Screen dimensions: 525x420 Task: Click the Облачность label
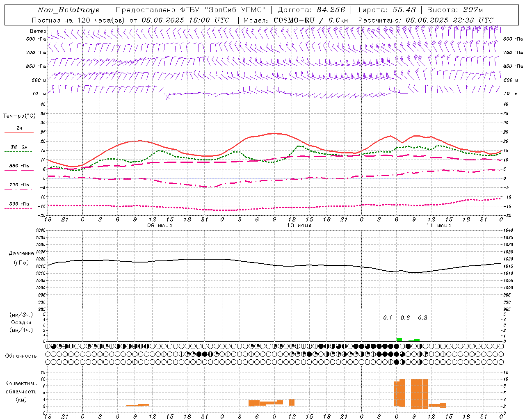coord(21,356)
